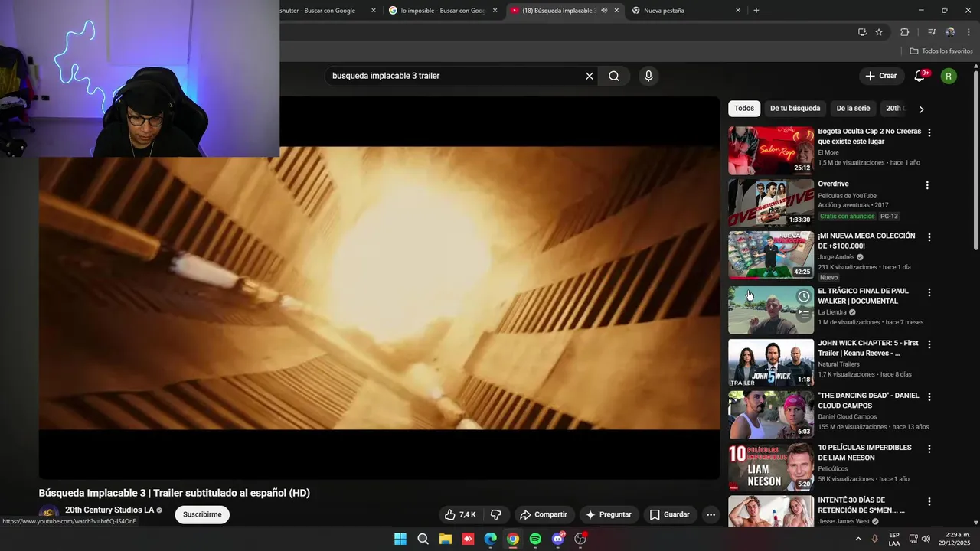Screen dimensions: 980x551
Task: Clear the YouTube search box with the X
Action: [590, 76]
